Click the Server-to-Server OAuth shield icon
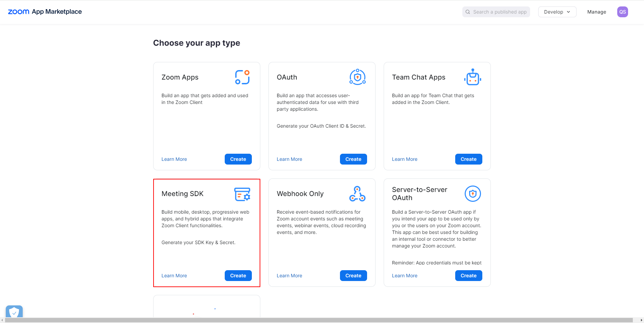 [472, 194]
